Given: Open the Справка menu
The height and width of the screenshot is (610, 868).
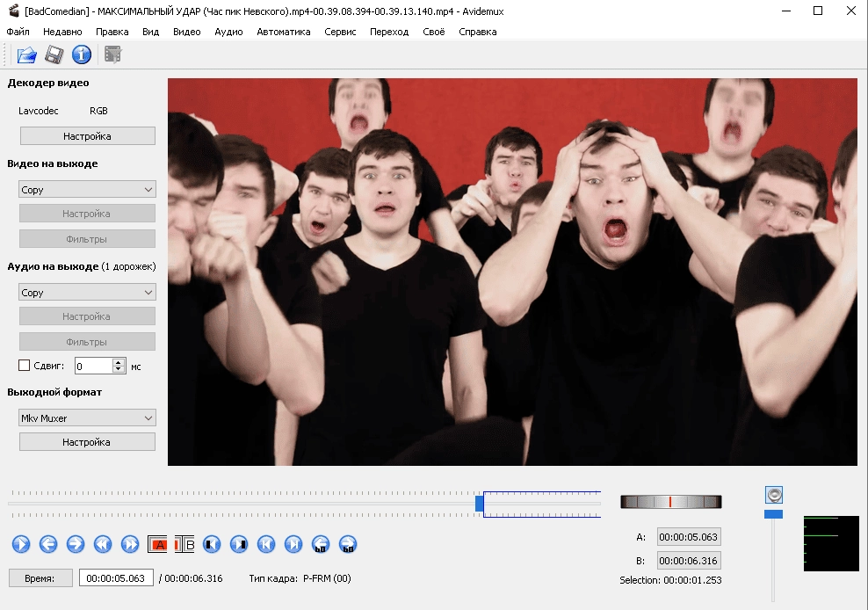Looking at the screenshot, I should coord(477,32).
